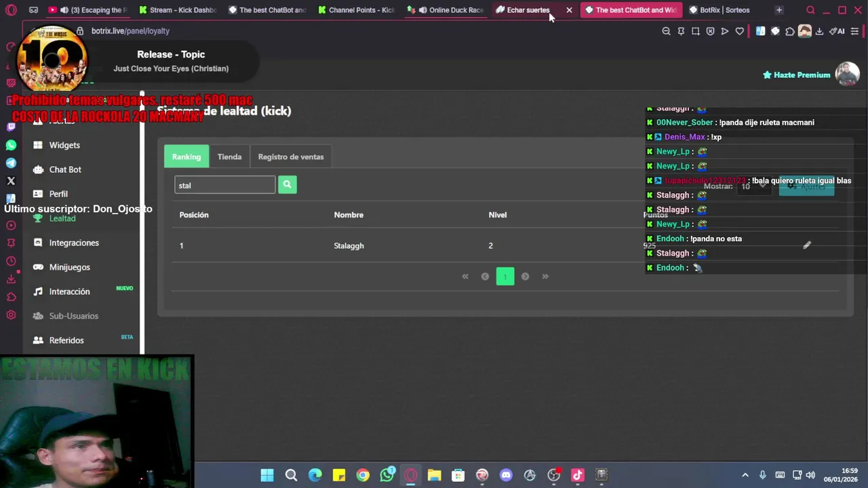Switch to Online Duck Race tab
The height and width of the screenshot is (488, 868).
(446, 10)
